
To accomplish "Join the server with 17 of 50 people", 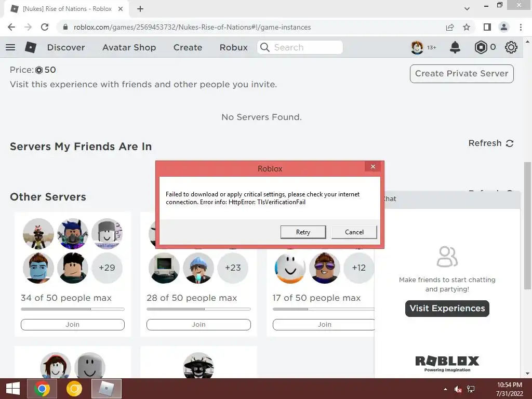I will click(324, 324).
